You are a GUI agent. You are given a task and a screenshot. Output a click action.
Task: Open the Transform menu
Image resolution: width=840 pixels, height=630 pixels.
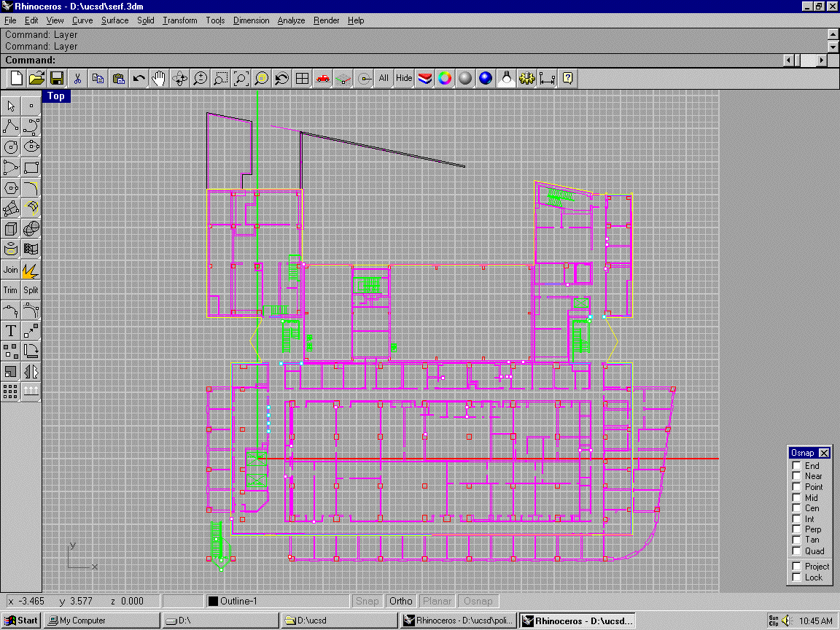click(179, 20)
